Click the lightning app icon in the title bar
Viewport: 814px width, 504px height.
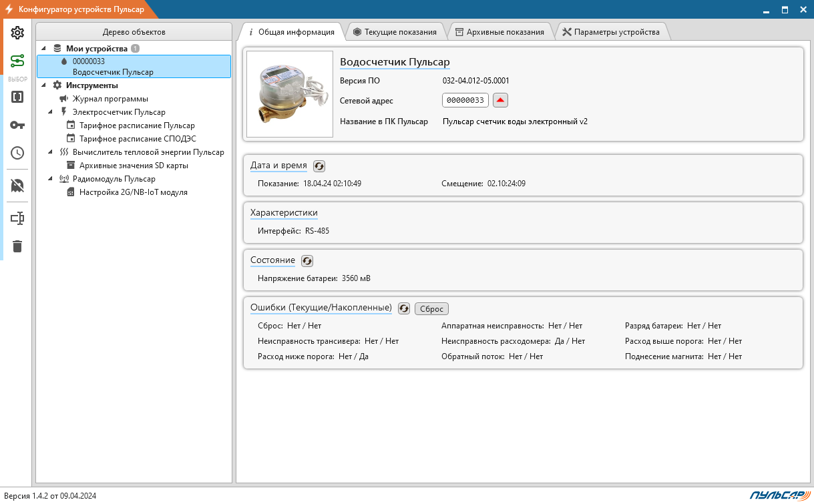click(9, 10)
